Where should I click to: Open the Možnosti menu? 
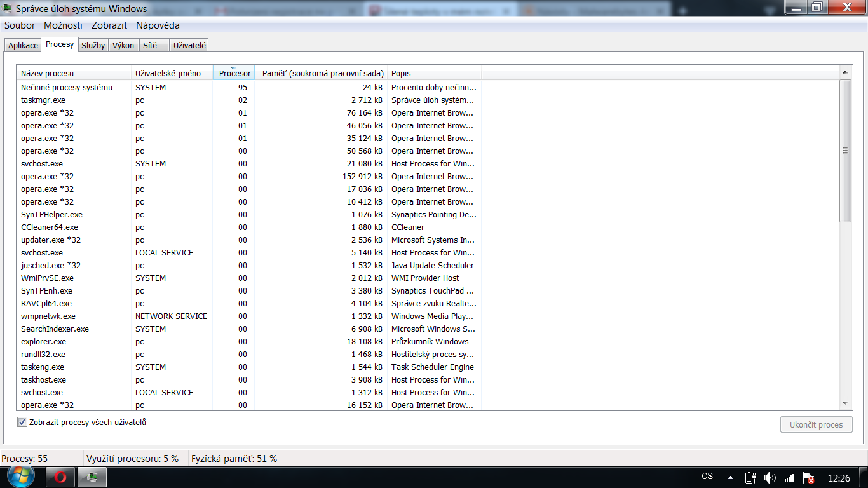[63, 25]
